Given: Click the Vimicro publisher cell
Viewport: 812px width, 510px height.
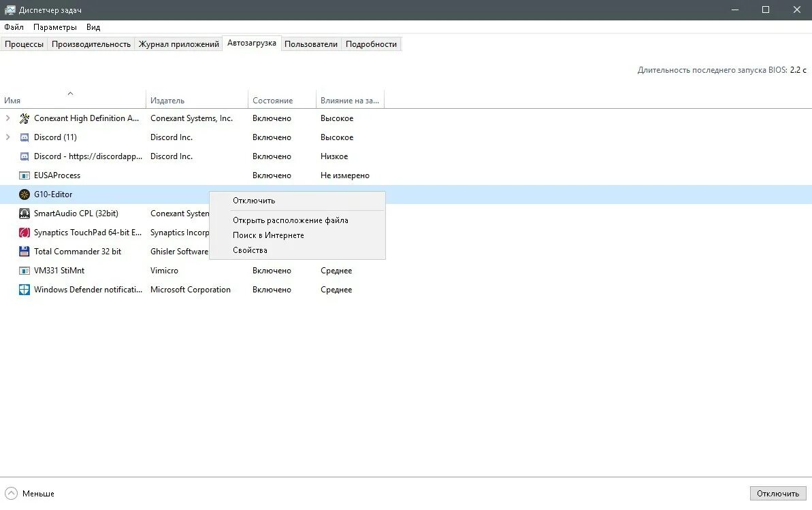Looking at the screenshot, I should [164, 271].
